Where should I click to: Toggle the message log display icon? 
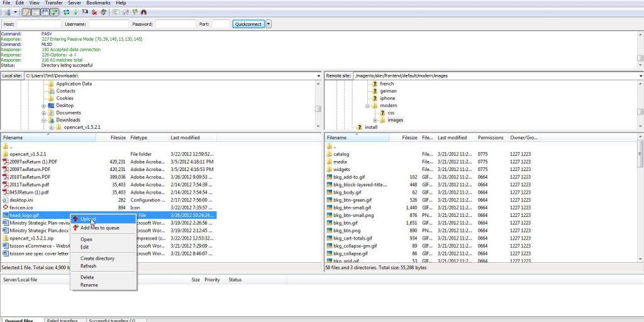26,12
